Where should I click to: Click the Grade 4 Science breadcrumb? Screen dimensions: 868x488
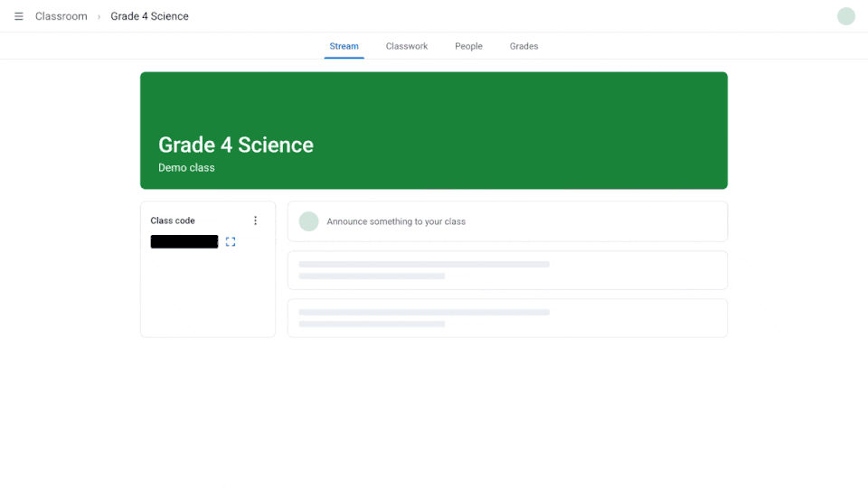tap(149, 16)
